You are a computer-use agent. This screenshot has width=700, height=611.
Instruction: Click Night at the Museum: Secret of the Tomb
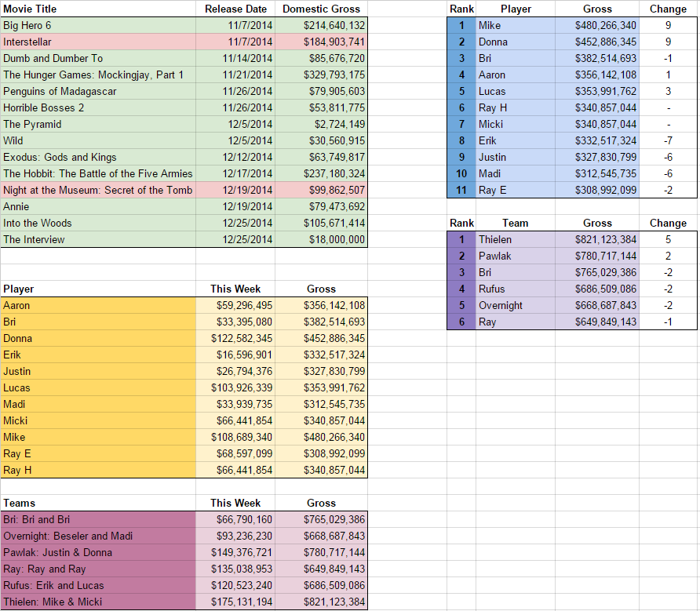click(x=98, y=190)
